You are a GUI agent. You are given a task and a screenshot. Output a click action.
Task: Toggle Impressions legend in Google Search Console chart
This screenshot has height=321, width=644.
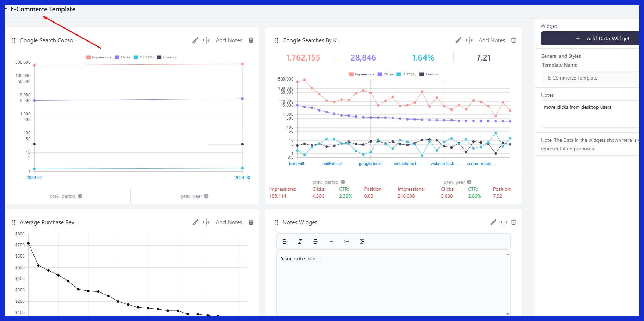point(99,57)
